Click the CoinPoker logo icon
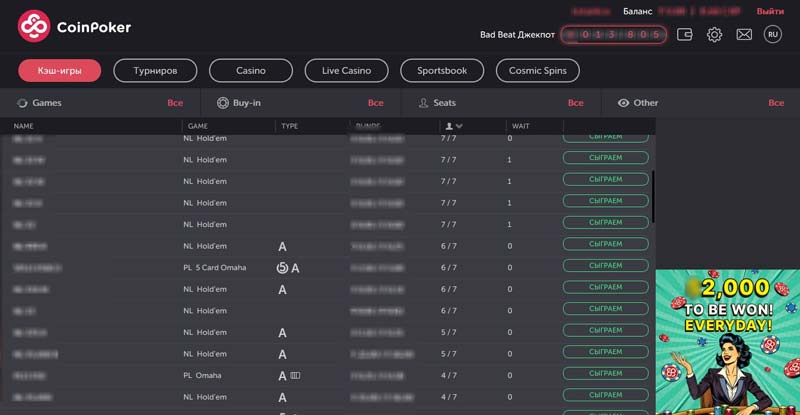This screenshot has width=800, height=415. (34, 26)
